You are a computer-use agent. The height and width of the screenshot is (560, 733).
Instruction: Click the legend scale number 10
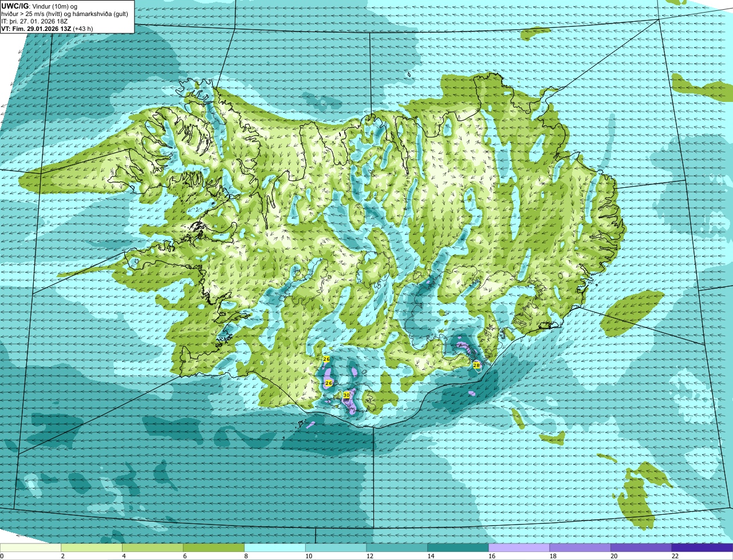click(309, 556)
